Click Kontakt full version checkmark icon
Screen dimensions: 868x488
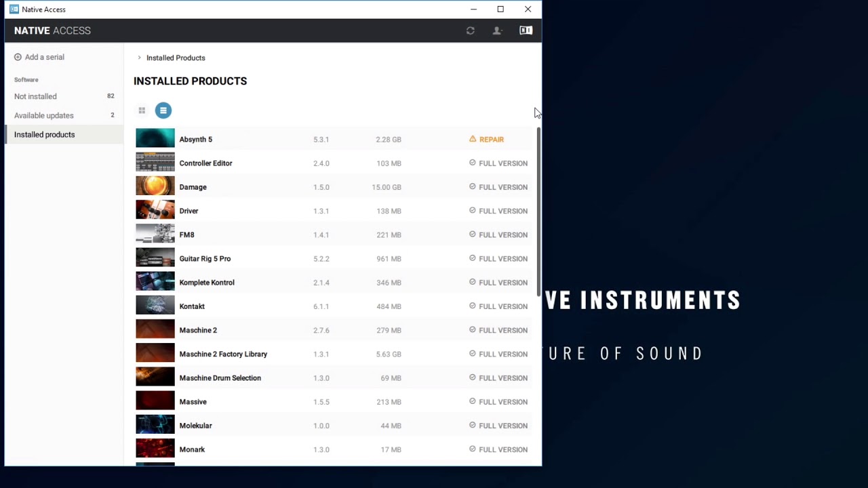473,306
